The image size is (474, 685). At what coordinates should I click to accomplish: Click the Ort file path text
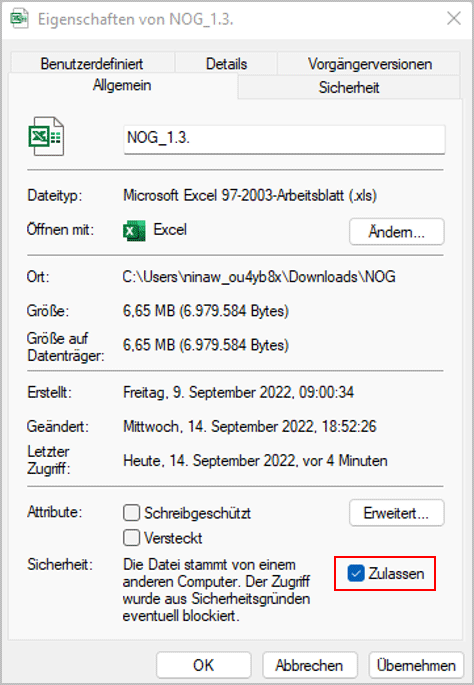click(259, 277)
